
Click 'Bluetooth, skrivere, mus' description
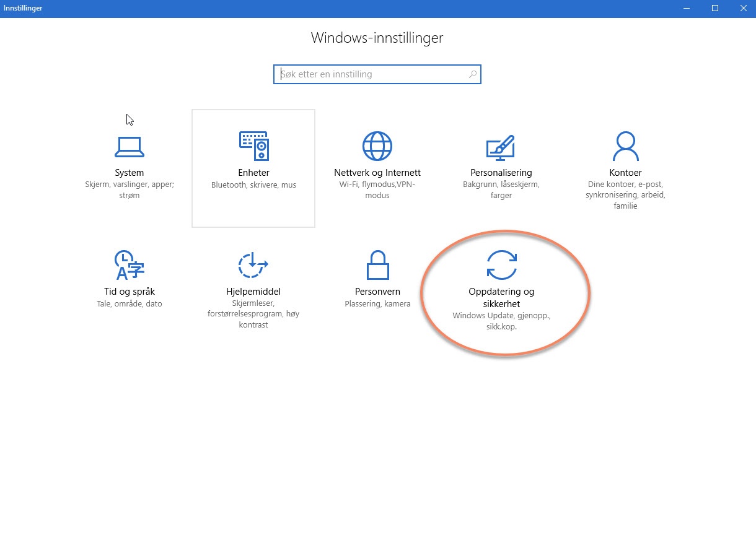[253, 185]
